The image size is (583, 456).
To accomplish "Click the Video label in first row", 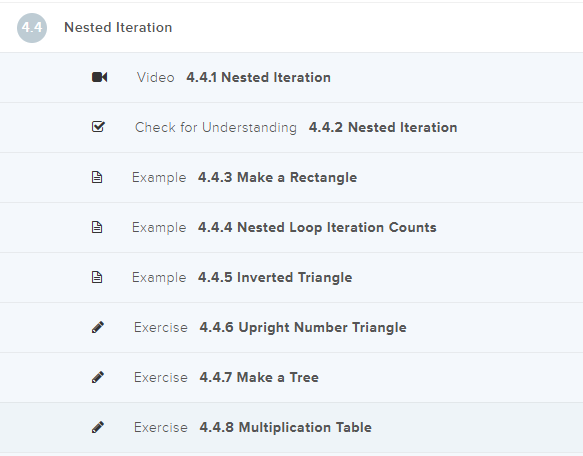I will click(x=155, y=77).
